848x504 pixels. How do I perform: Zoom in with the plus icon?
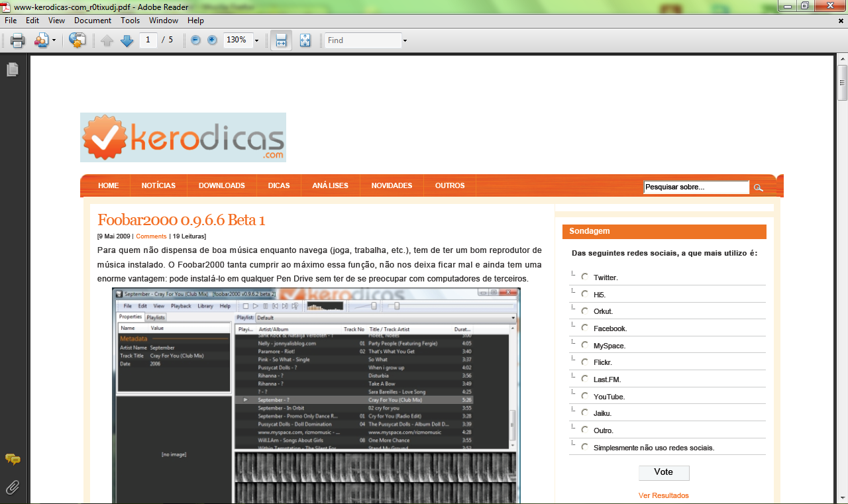click(212, 40)
